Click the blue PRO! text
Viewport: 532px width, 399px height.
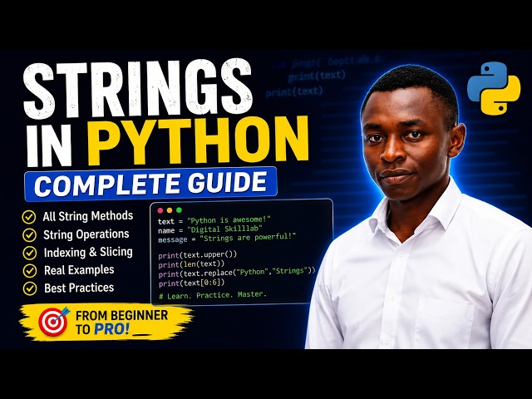(111, 329)
